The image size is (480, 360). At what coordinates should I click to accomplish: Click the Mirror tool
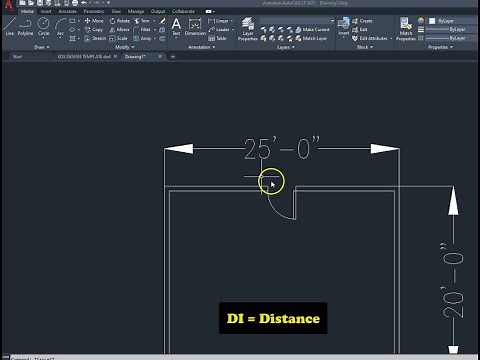[119, 30]
